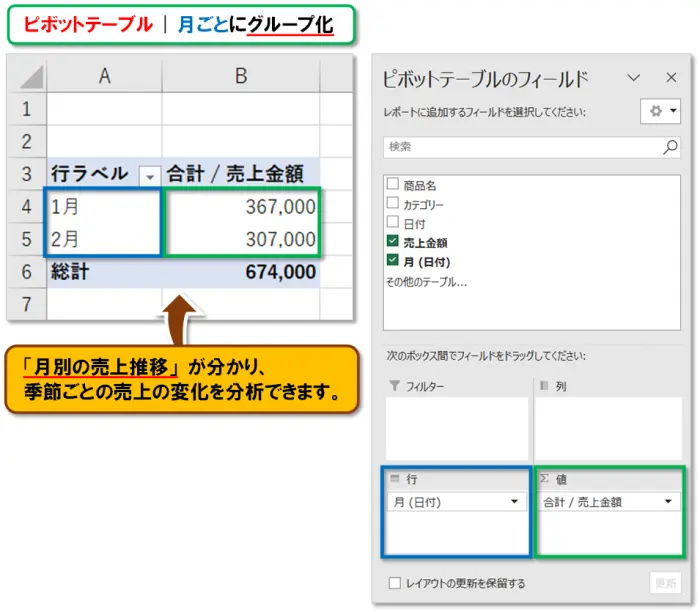700x612 pixels.
Task: Click the 月 (日付) field label in list
Action: click(x=427, y=262)
